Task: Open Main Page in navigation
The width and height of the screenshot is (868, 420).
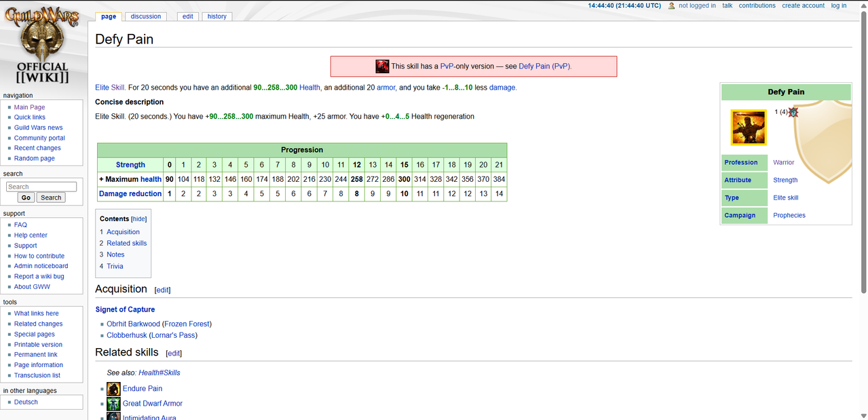Action: [30, 107]
